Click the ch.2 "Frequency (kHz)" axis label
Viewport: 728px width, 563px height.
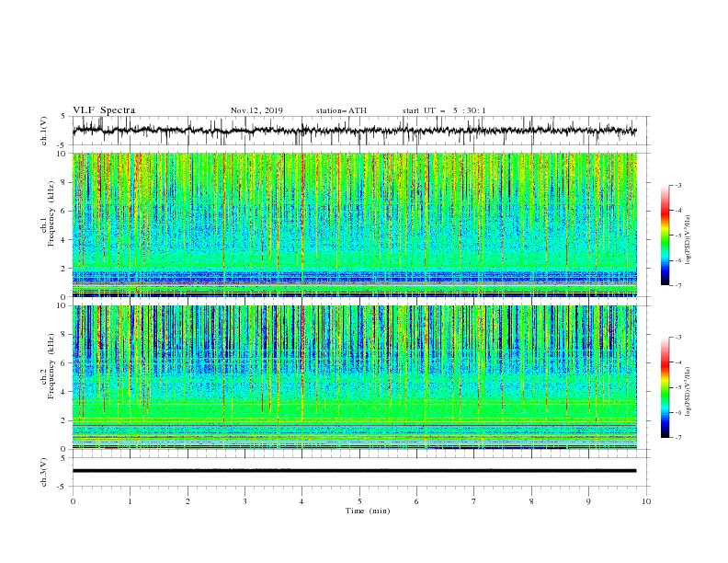click(51, 365)
